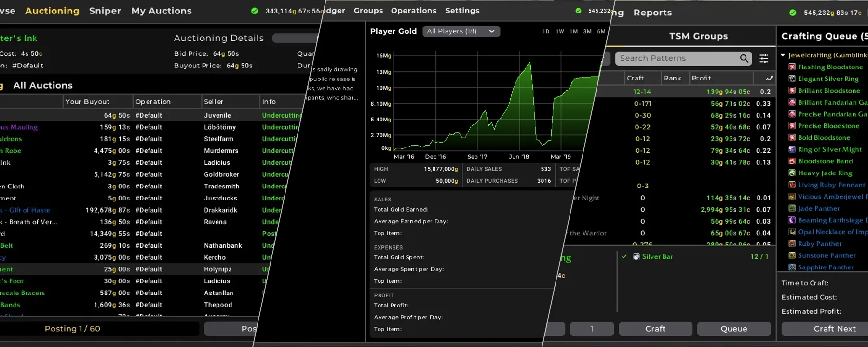Click the Auctioning Details progress bar

click(x=295, y=38)
